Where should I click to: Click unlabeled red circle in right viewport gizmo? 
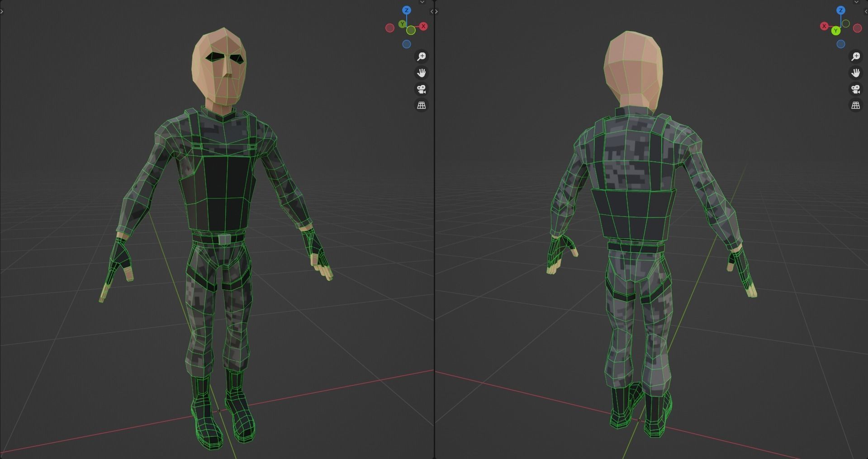pyautogui.click(x=857, y=28)
